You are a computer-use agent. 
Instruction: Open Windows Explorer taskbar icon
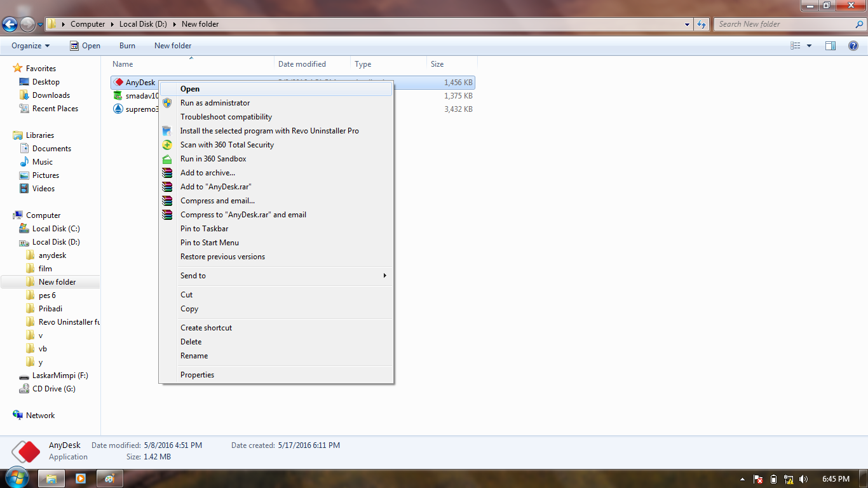pyautogui.click(x=51, y=478)
